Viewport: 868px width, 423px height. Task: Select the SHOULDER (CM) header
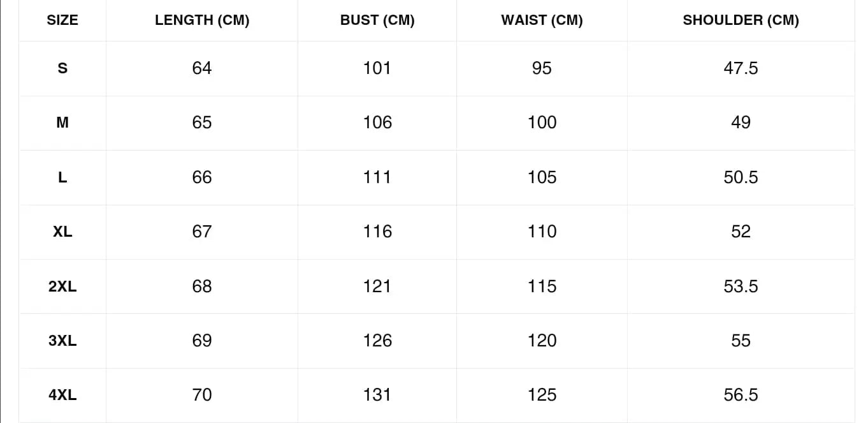pyautogui.click(x=741, y=20)
